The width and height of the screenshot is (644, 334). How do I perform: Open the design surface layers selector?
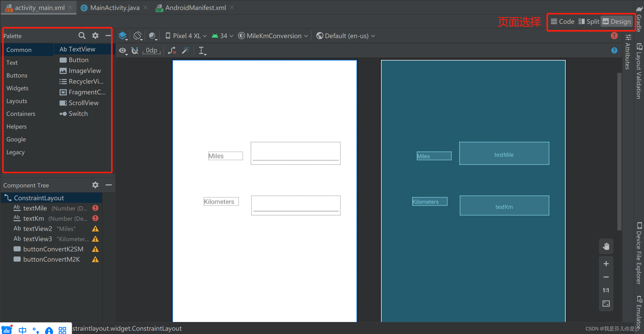123,36
